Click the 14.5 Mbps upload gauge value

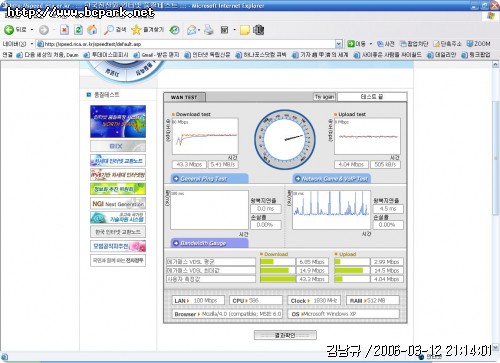387,271
